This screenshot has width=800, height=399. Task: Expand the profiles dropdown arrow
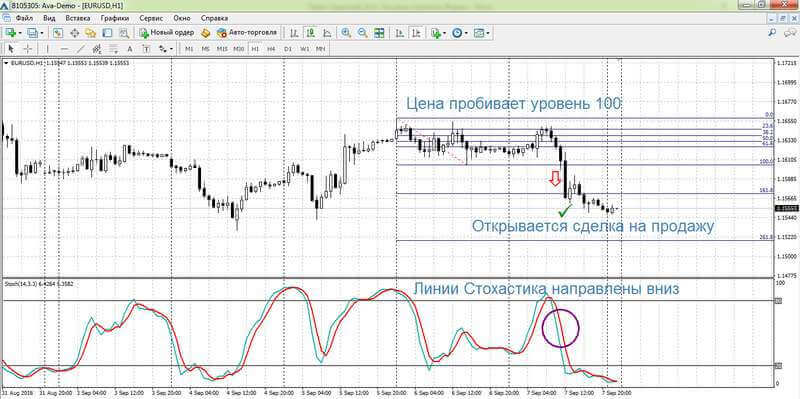tap(42, 33)
